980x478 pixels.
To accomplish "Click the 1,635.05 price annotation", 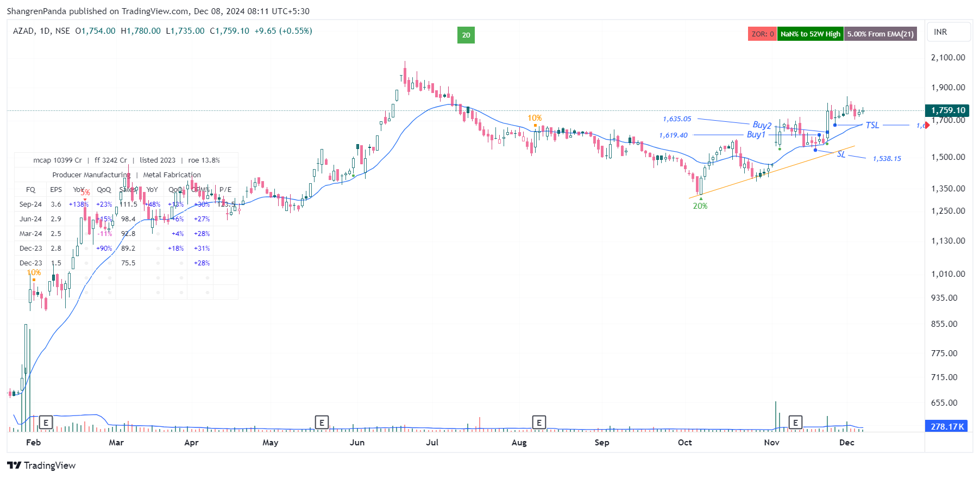I will 677,119.
